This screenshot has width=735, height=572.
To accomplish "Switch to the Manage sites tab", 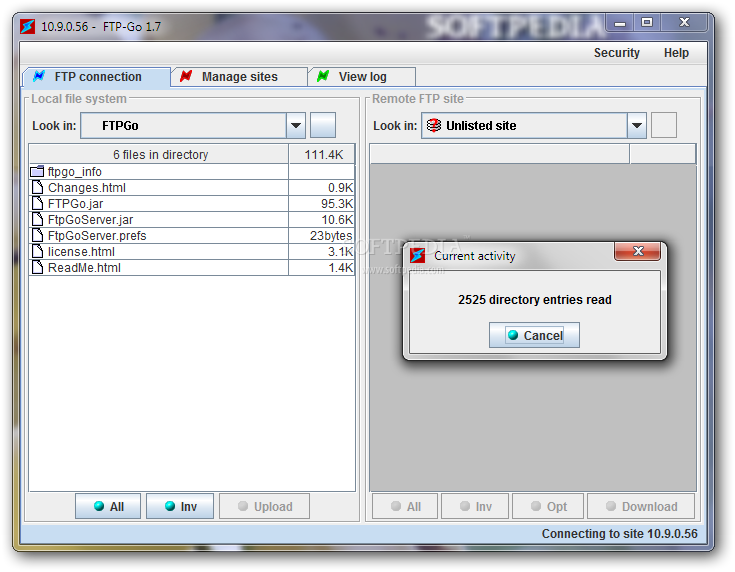I will [x=239, y=77].
